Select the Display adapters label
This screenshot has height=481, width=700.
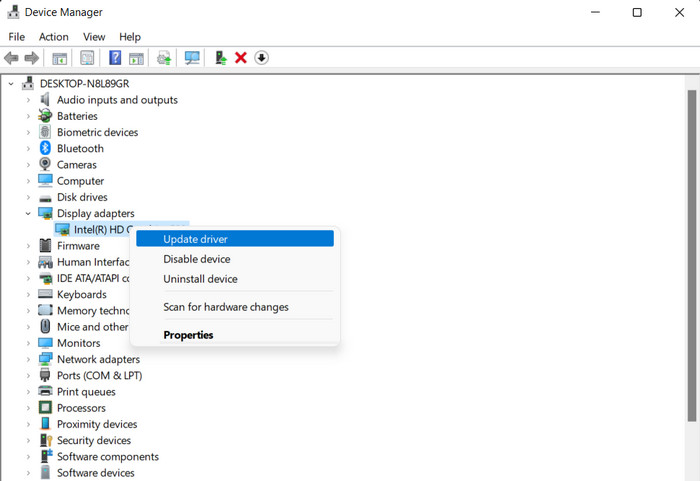pos(96,213)
